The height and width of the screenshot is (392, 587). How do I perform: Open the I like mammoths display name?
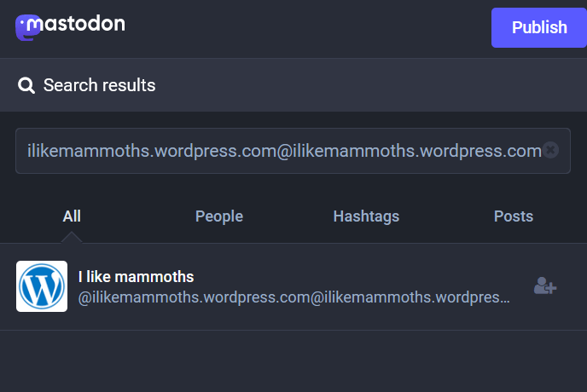tap(137, 277)
